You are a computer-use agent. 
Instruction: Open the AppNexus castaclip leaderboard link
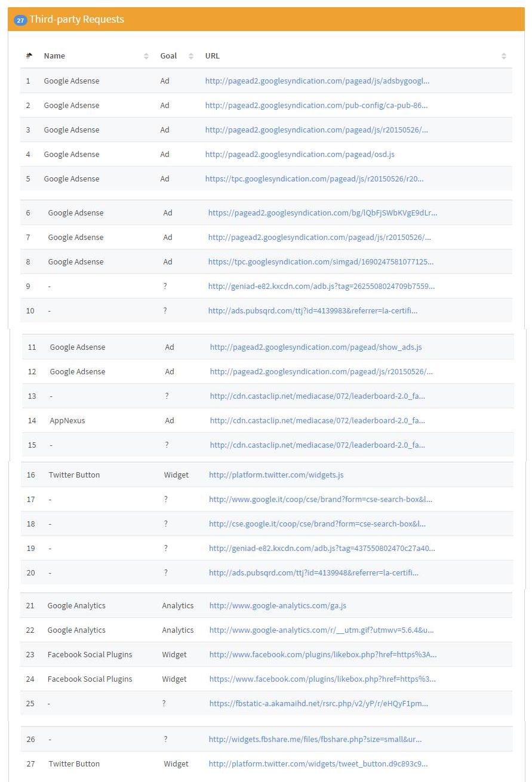(x=317, y=420)
